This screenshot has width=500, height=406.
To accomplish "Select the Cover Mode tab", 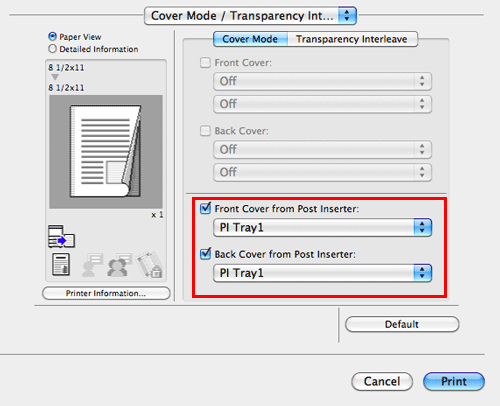I will [250, 39].
